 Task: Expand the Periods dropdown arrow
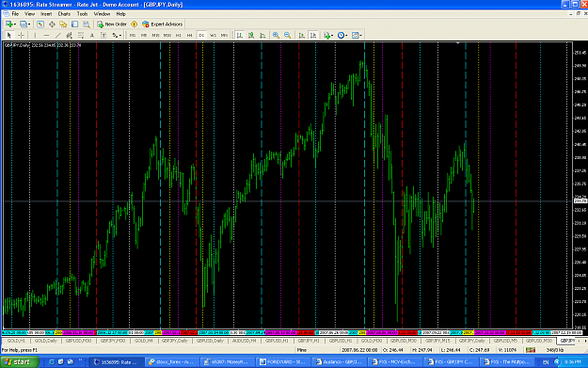tap(346, 36)
